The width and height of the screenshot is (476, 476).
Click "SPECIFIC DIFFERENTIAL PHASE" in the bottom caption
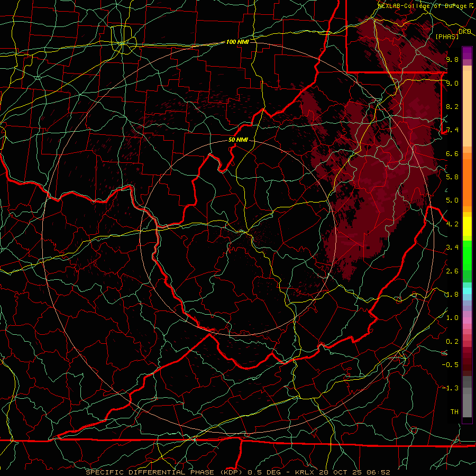point(150,472)
